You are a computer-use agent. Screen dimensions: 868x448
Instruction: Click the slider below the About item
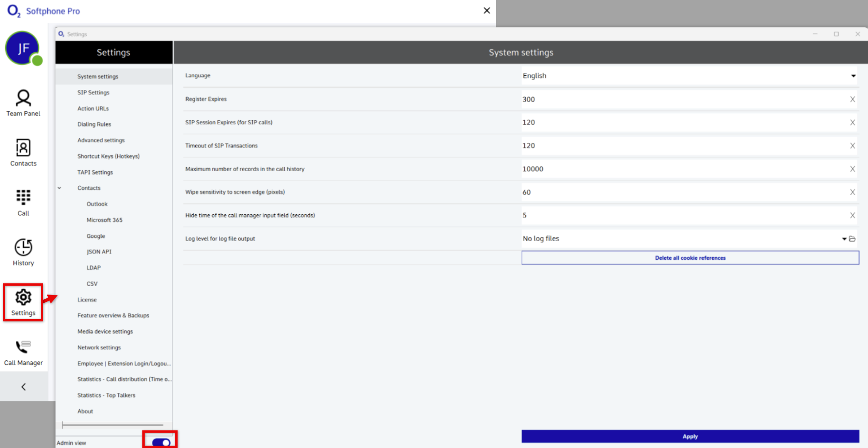pyautogui.click(x=113, y=425)
